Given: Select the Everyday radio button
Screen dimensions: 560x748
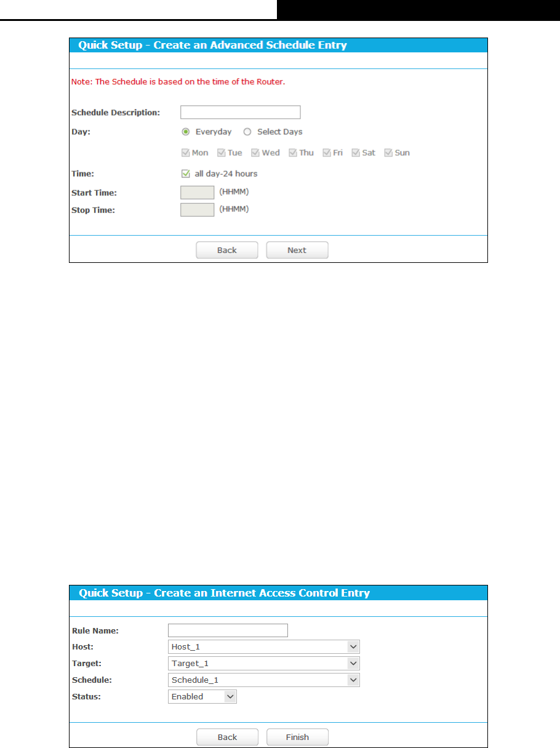Looking at the screenshot, I should click(x=185, y=132).
